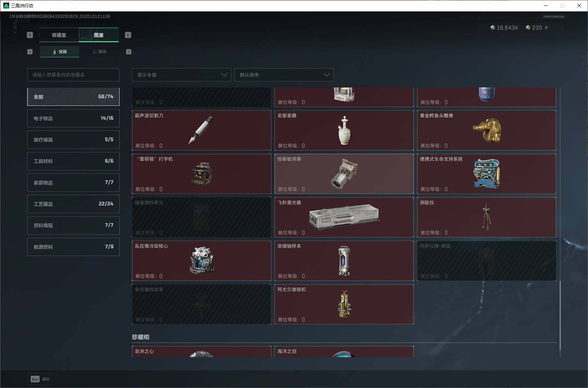Open the 海洋之泪 treasure card

(x=344, y=352)
